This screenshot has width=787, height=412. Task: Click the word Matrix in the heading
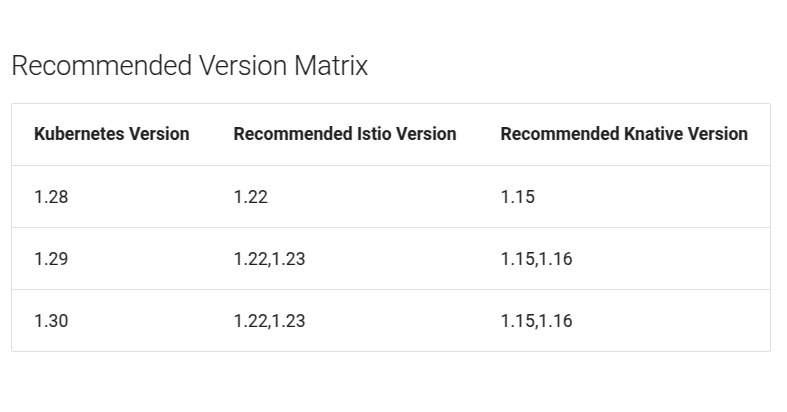331,66
